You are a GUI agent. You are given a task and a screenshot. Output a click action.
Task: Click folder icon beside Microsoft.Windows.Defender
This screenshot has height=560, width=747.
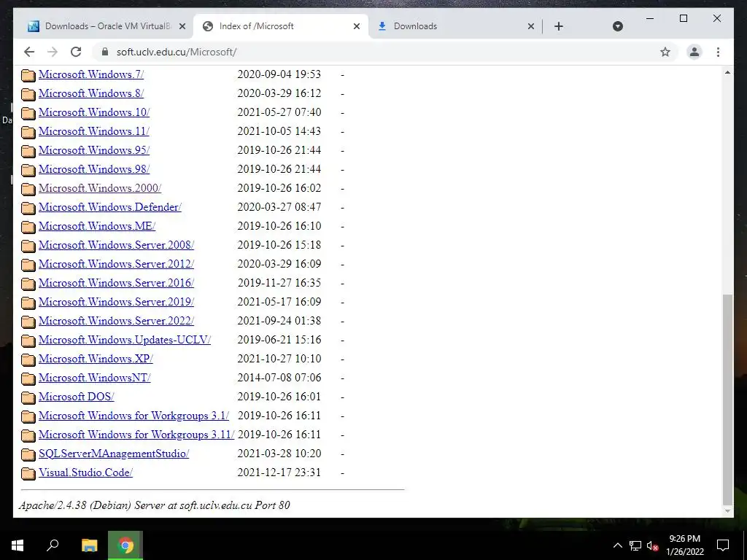pyautogui.click(x=28, y=208)
